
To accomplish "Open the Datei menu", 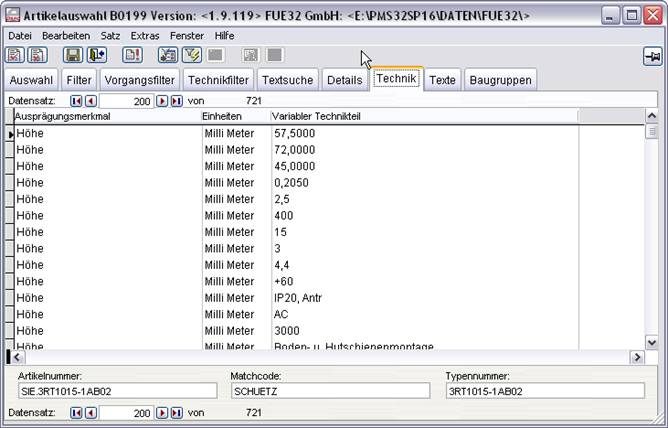I will click(20, 35).
